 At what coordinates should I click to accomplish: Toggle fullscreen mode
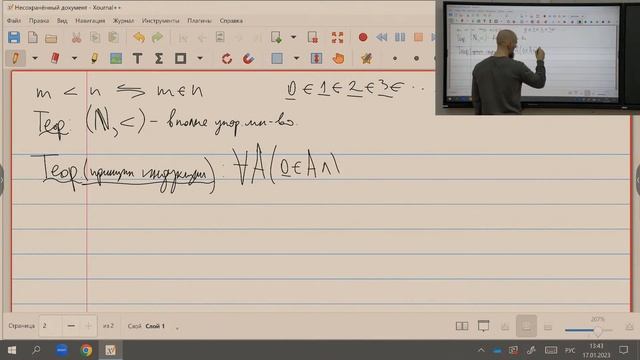(338, 38)
